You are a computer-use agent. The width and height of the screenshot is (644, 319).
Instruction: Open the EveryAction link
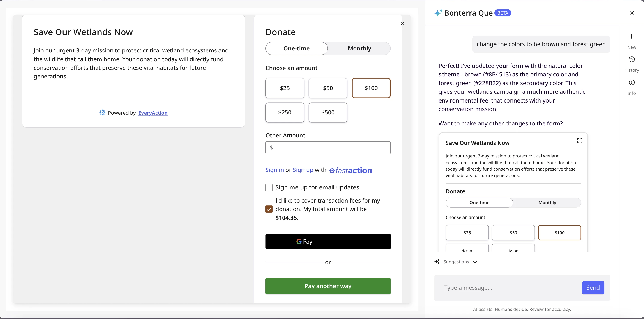153,113
